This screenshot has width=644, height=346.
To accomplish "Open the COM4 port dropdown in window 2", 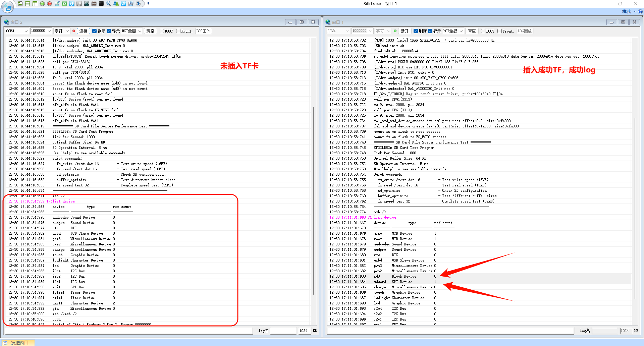I will click(17, 31).
